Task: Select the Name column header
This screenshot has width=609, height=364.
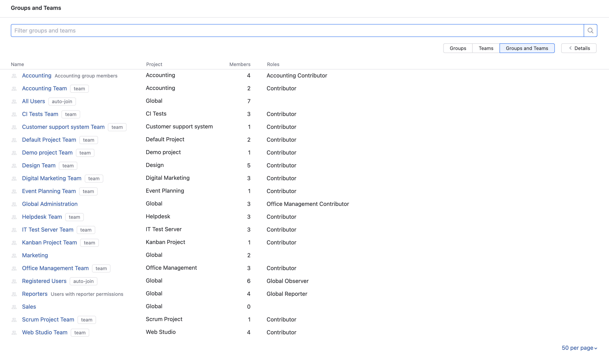Action: tap(17, 64)
